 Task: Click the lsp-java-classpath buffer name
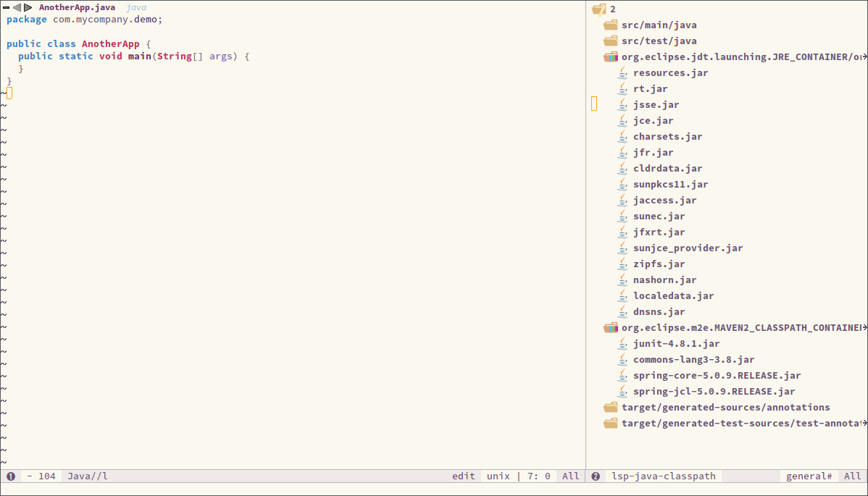(x=663, y=476)
